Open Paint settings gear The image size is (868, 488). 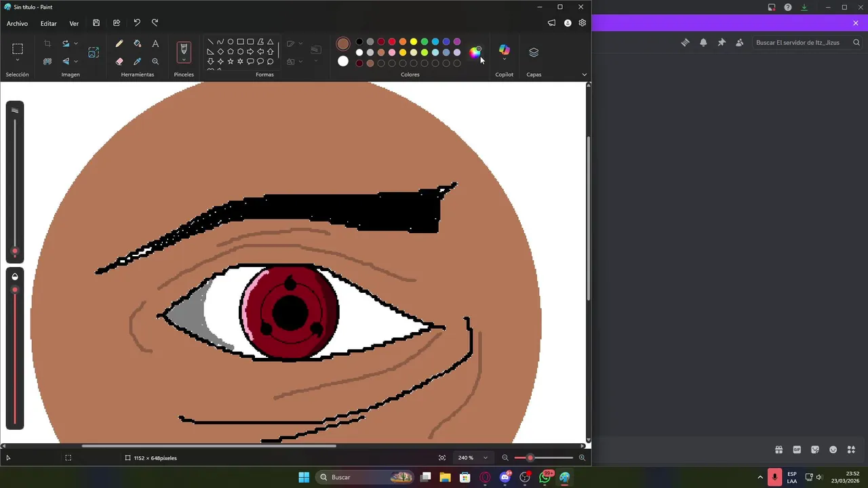tap(582, 23)
